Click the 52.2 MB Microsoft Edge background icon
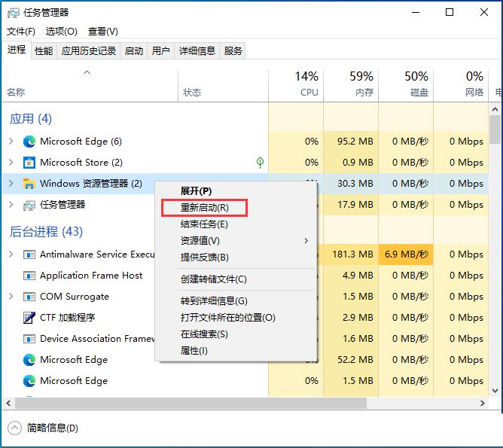Image resolution: width=503 pixels, height=448 pixels. (x=29, y=360)
